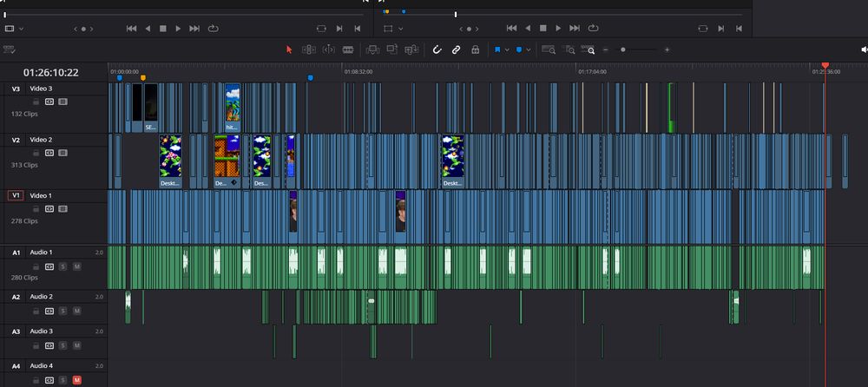Select the Selection Mode arrow tool
This screenshot has height=387, width=868.
click(x=288, y=49)
